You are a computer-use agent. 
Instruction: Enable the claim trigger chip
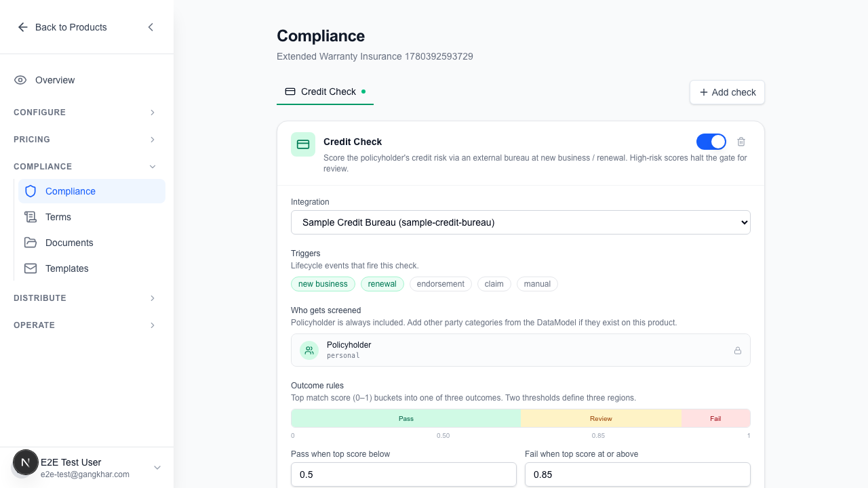[x=494, y=284]
